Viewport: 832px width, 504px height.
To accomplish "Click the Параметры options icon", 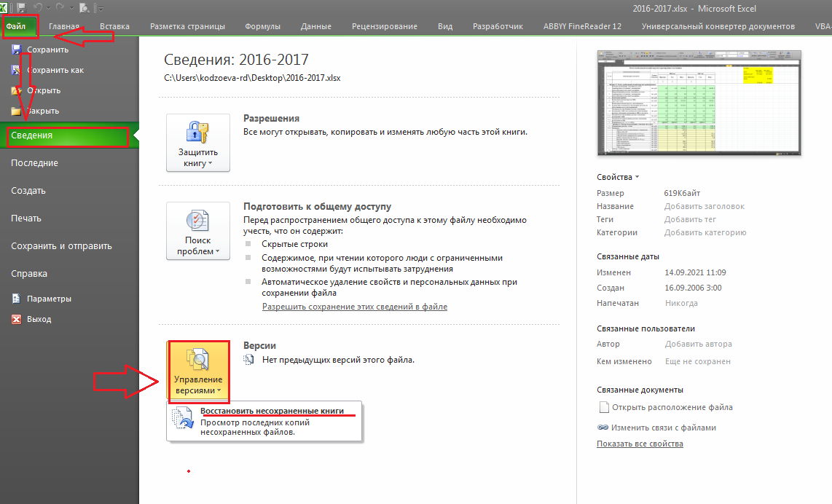I will pos(17,299).
